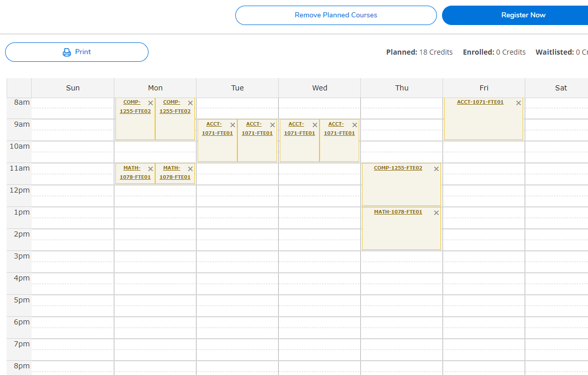This screenshot has width=588, height=375.
Task: Remove the first Tuesday ACCT-1071-FTE01 section
Action: click(232, 124)
